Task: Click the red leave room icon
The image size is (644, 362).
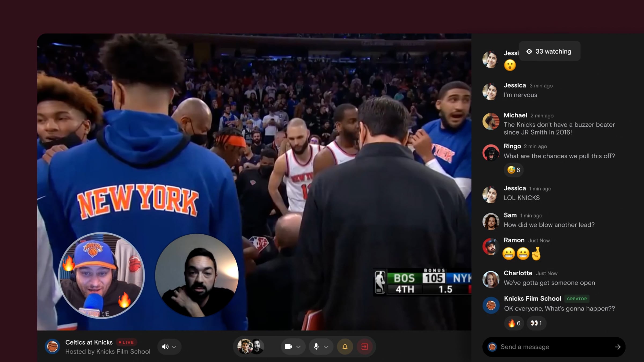Action: (x=365, y=347)
